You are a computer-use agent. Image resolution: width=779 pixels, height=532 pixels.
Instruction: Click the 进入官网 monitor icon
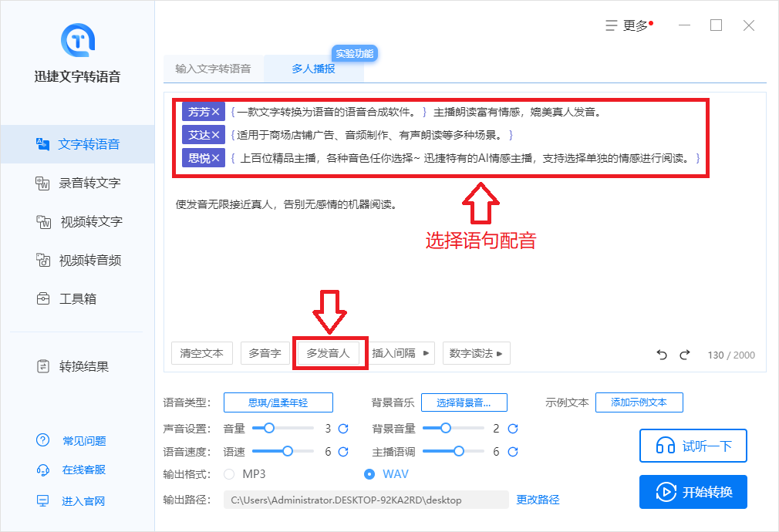pyautogui.click(x=42, y=500)
